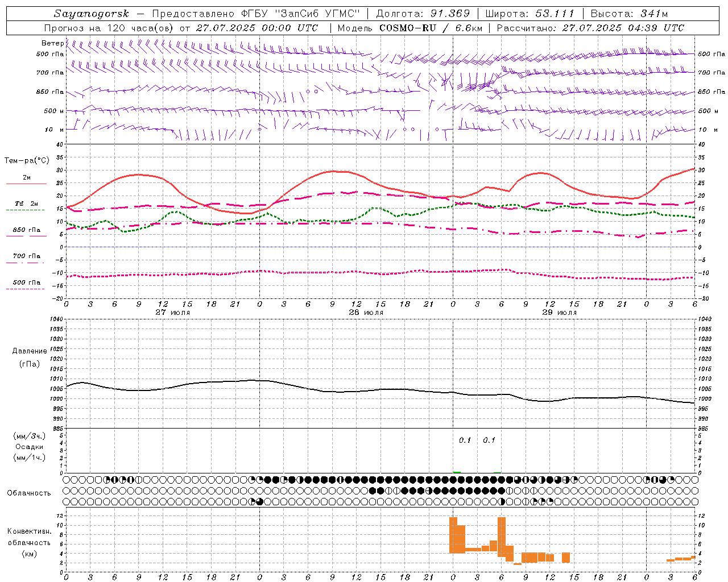Click '700 гПа' entry in the temperature legend
The image size is (728, 582).
27,256
